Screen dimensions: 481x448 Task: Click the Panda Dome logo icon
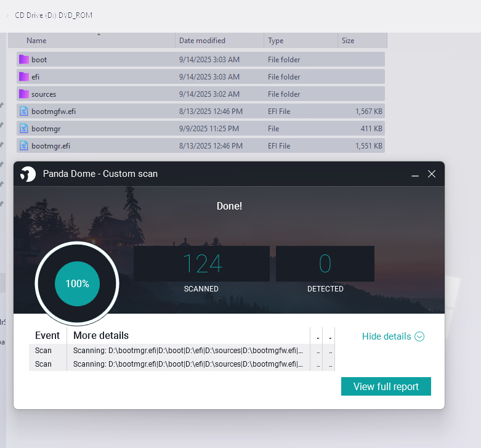pos(28,174)
